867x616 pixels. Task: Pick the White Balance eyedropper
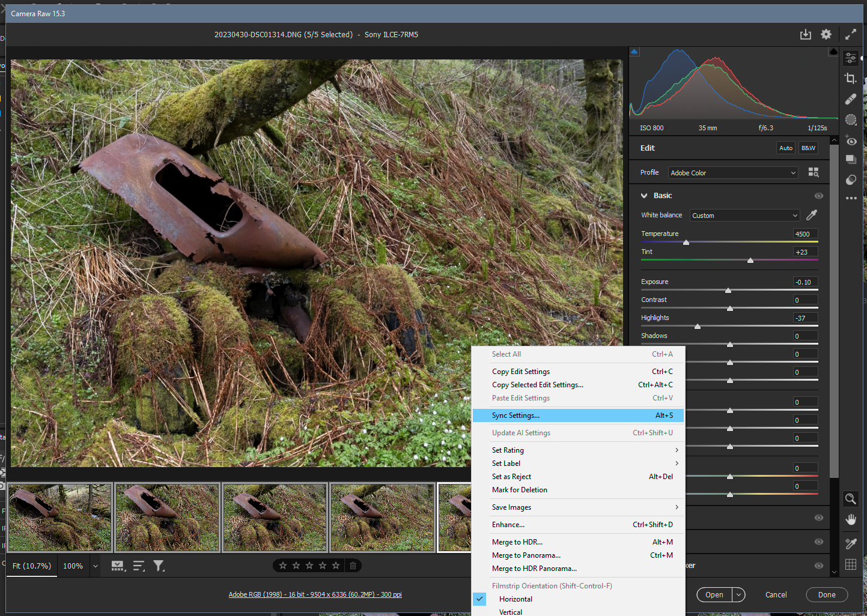pyautogui.click(x=811, y=214)
